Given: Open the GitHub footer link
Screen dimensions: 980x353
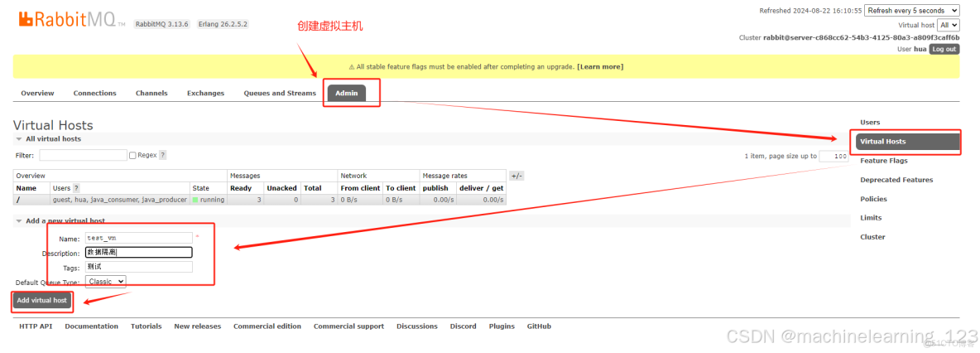Looking at the screenshot, I should point(539,326).
